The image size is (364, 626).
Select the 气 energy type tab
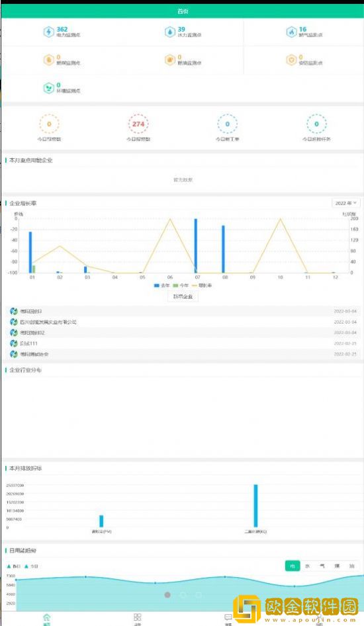(x=322, y=566)
